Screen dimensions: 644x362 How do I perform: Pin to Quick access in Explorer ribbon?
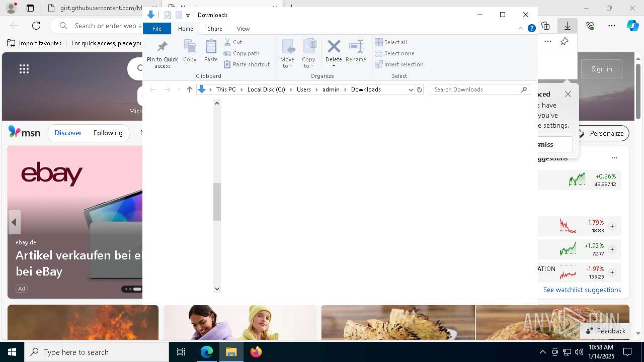pos(162,54)
